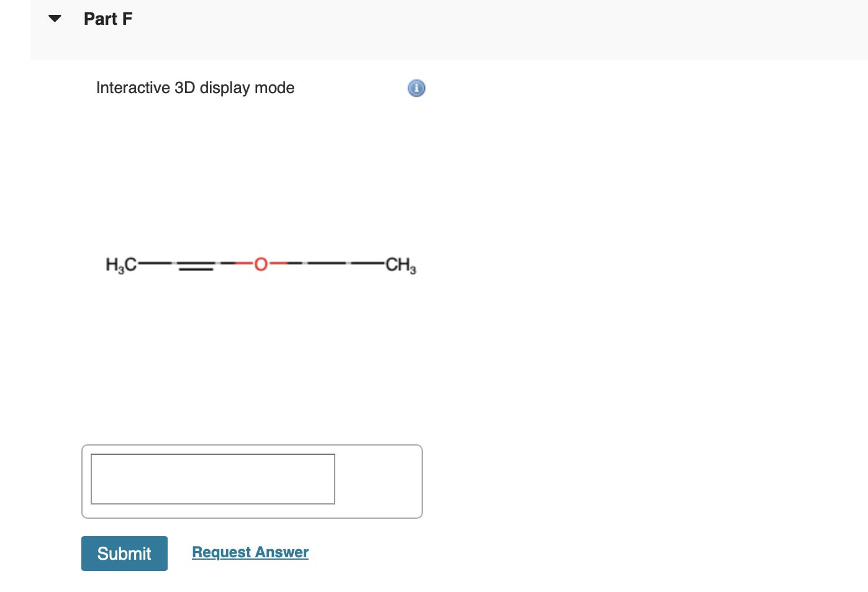Click the Interactive 3D display mode text
The width and height of the screenshot is (868, 592).
tap(195, 87)
